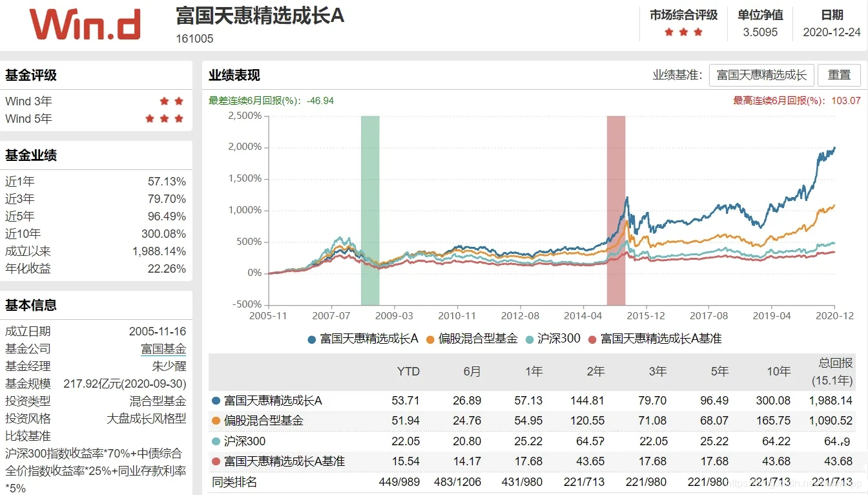868x495 pixels.
Task: Click the 基金业绩 section header
Action: [x=31, y=156]
